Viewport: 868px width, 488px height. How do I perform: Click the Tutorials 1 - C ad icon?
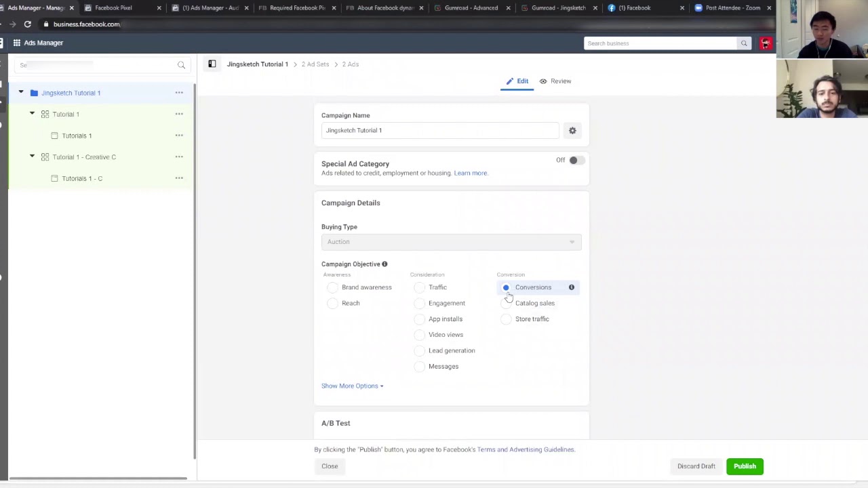coord(54,178)
